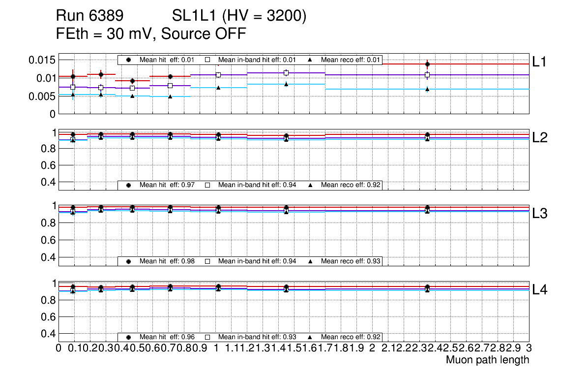Click the filled circle marker in L4 legend
Image resolution: width=588 pixels, height=380 pixels.
(129, 337)
